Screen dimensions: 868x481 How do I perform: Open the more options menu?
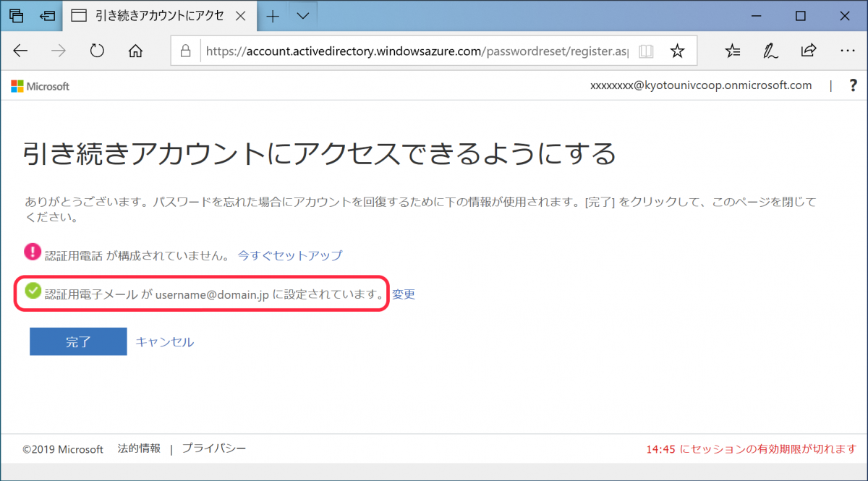pos(848,51)
